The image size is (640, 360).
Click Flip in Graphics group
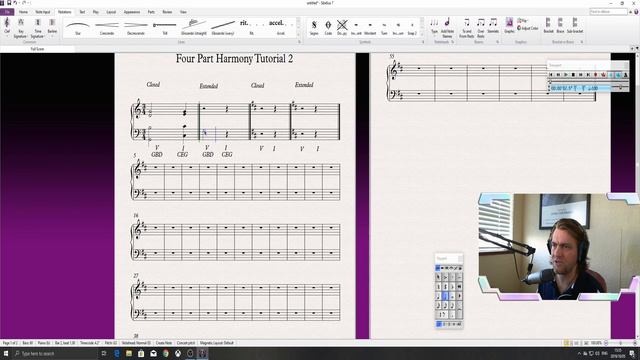[522, 20]
